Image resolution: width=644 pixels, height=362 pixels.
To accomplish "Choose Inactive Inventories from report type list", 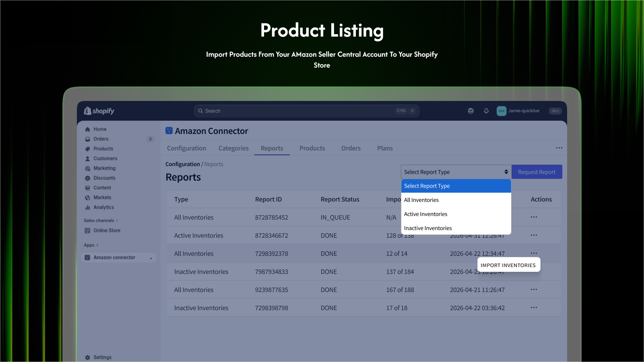I will pos(456,228).
